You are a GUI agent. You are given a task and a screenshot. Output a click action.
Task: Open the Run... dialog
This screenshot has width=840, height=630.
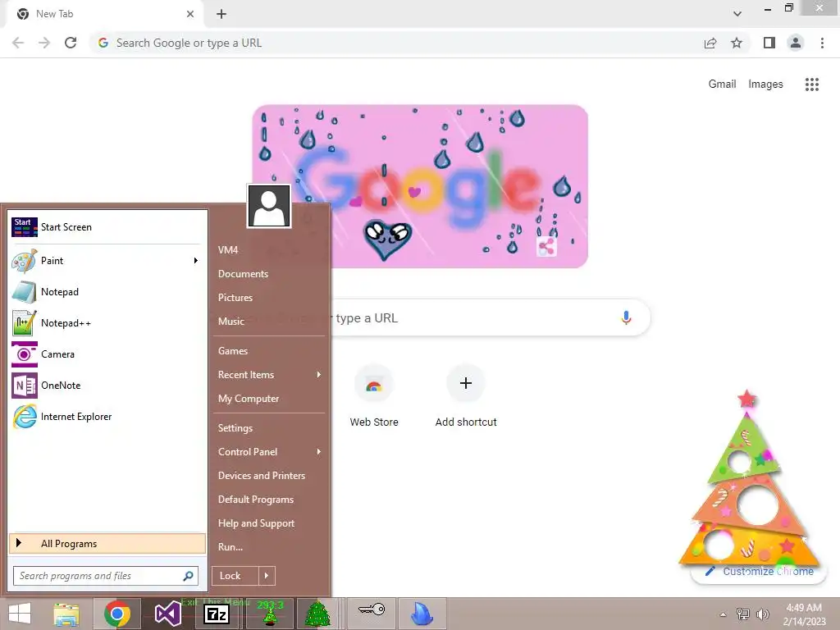[231, 547]
